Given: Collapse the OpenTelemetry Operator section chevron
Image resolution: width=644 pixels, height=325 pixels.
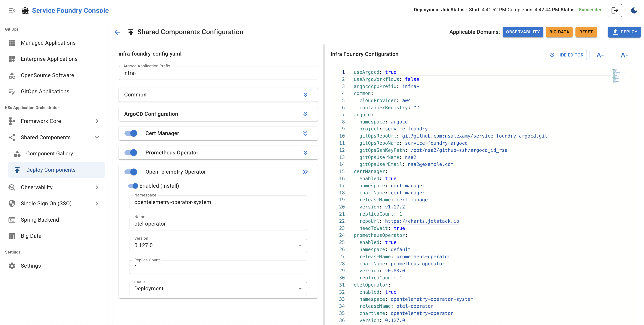Looking at the screenshot, I should pos(305,172).
